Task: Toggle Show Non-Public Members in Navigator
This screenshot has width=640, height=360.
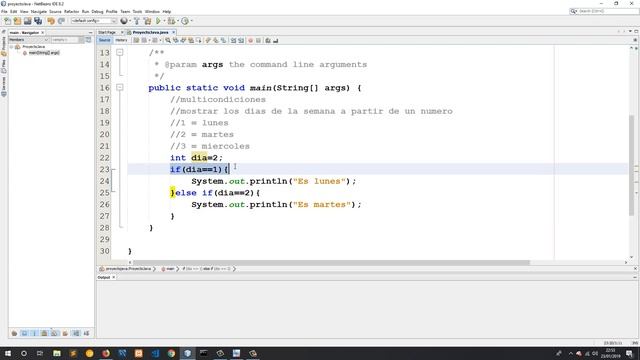Action: pos(44,333)
